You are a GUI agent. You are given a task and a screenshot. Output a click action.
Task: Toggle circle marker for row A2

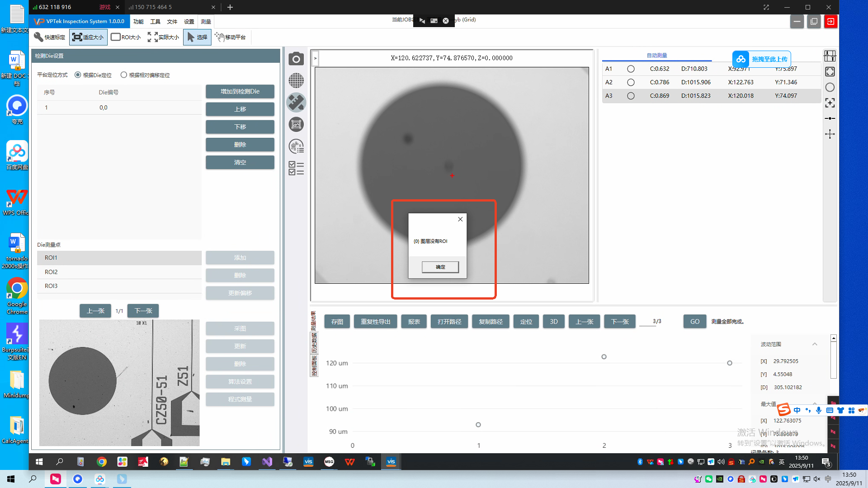(631, 82)
